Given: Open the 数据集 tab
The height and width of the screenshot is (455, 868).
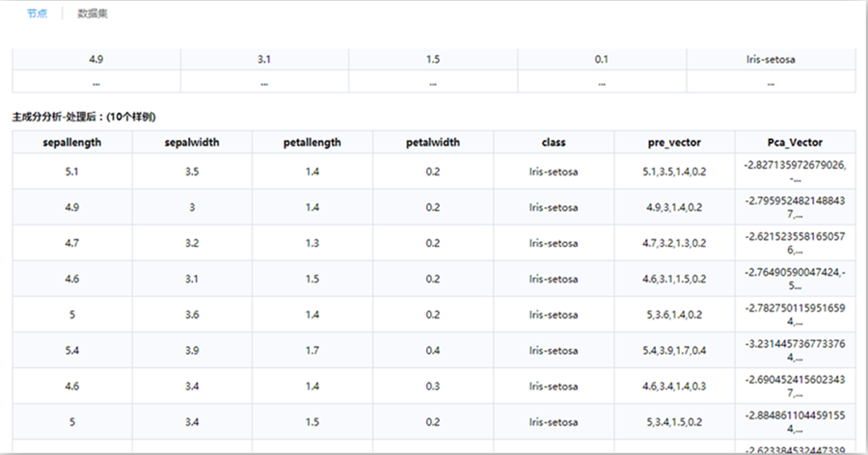Looking at the screenshot, I should 93,13.
